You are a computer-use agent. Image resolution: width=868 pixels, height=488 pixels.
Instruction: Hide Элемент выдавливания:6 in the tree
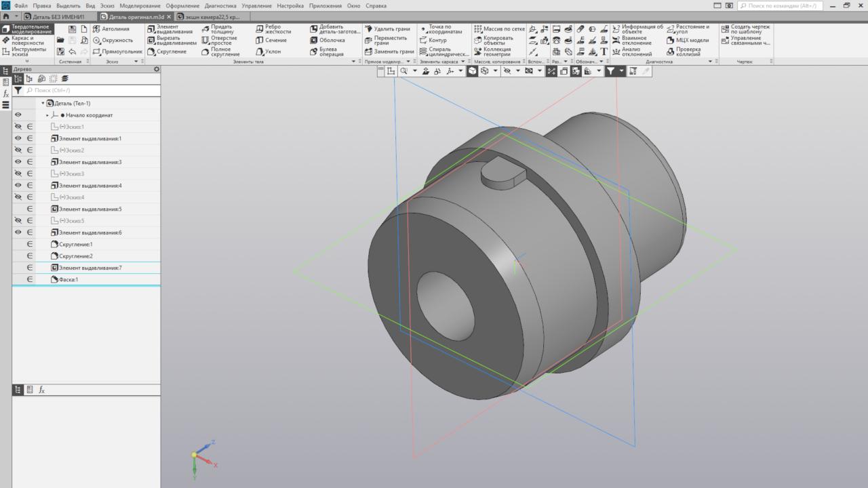18,232
